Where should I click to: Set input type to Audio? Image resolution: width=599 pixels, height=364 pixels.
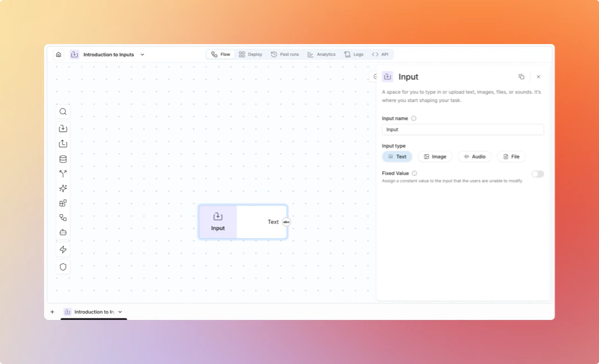pyautogui.click(x=474, y=156)
